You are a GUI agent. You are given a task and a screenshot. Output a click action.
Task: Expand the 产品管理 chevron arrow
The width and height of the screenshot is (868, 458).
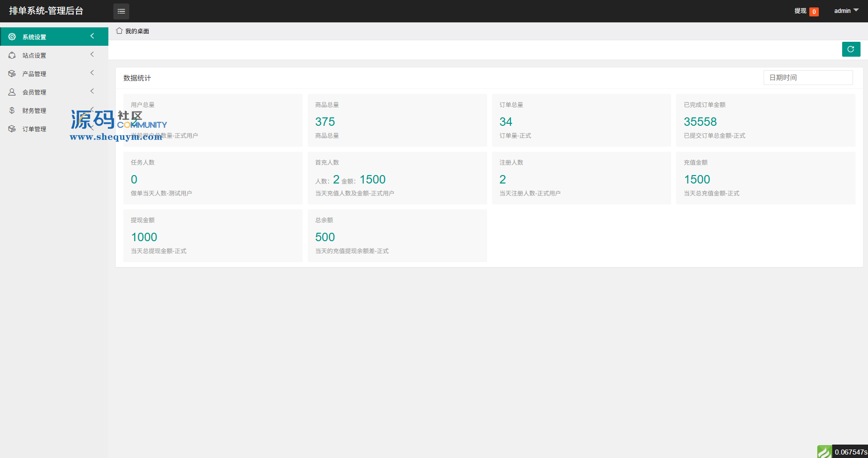[x=92, y=73]
